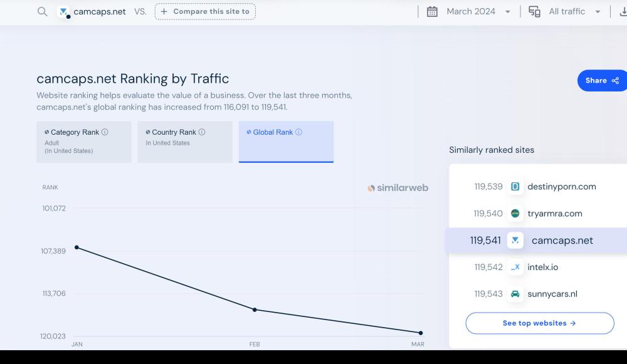Click the search magnifier icon
Image resolution: width=627 pixels, height=364 pixels.
tap(42, 11)
